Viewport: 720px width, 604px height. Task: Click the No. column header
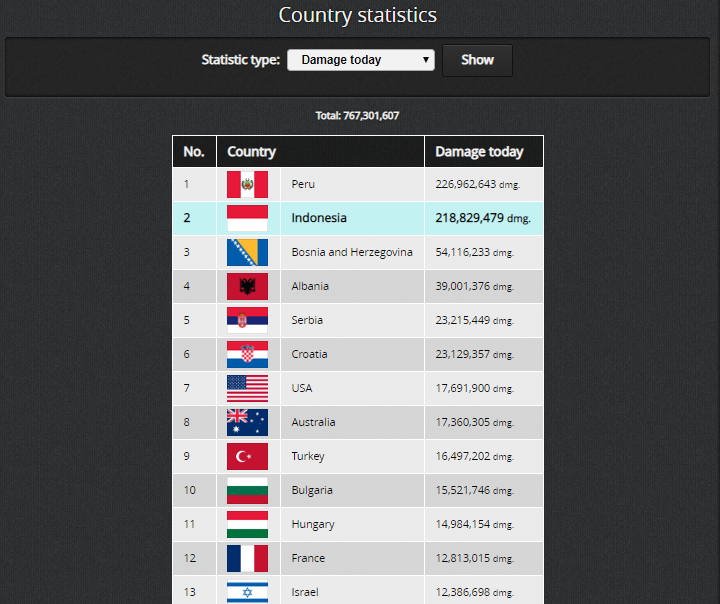[x=194, y=152]
